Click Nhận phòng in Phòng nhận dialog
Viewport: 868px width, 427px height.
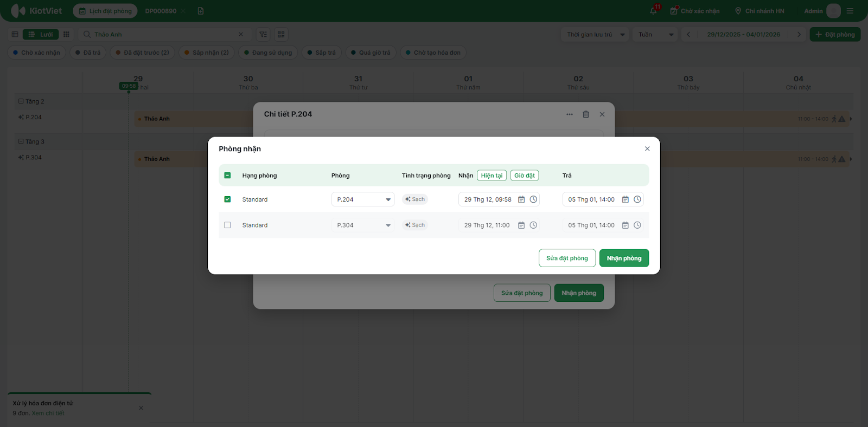point(624,258)
